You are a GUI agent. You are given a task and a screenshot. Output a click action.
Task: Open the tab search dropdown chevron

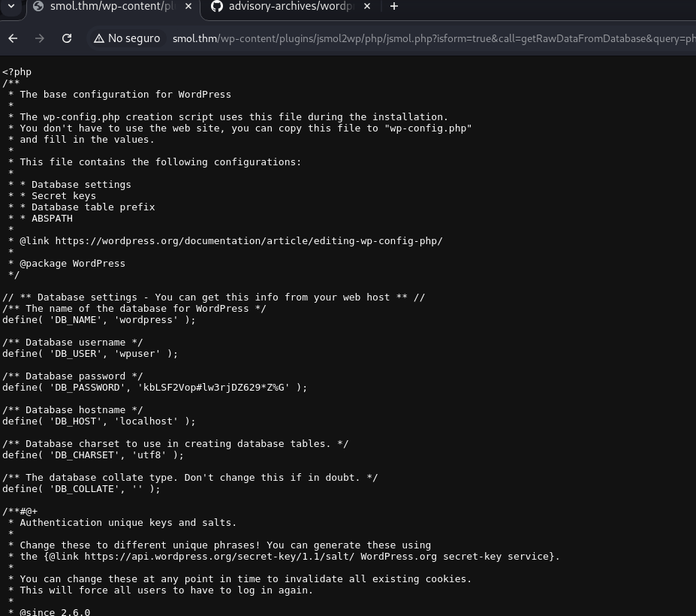pyautogui.click(x=11, y=6)
